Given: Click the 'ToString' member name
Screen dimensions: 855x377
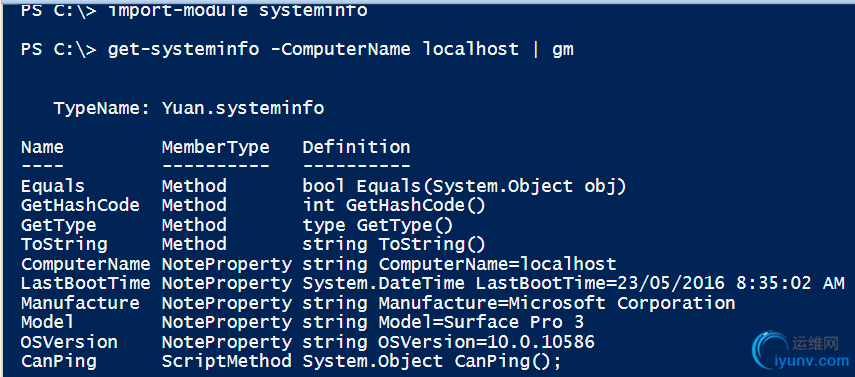Looking at the screenshot, I should pyautogui.click(x=64, y=244).
